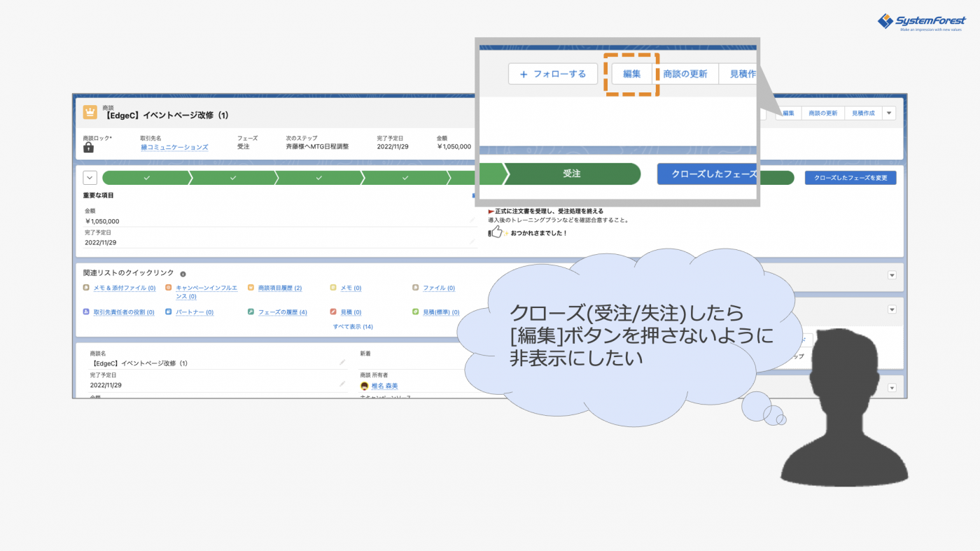
Task: Open the フェーズの履歴 (4) quick link
Action: [282, 312]
